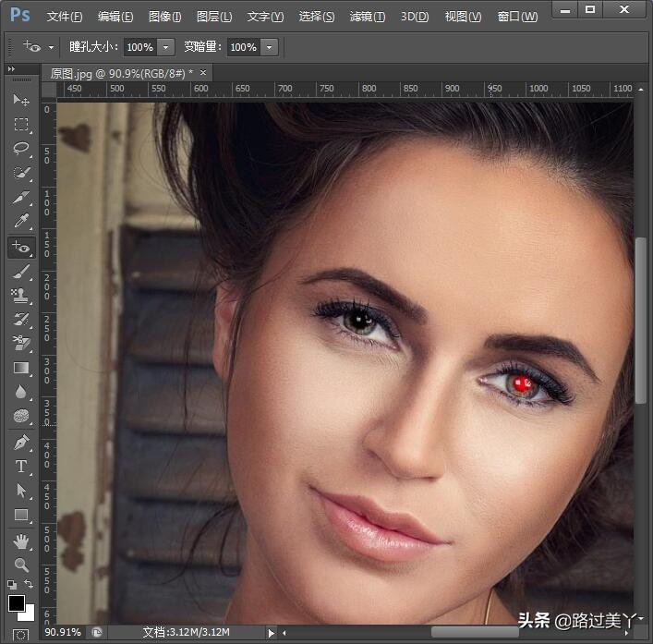Select the Pen tool
The width and height of the screenshot is (653, 644).
pyautogui.click(x=21, y=442)
